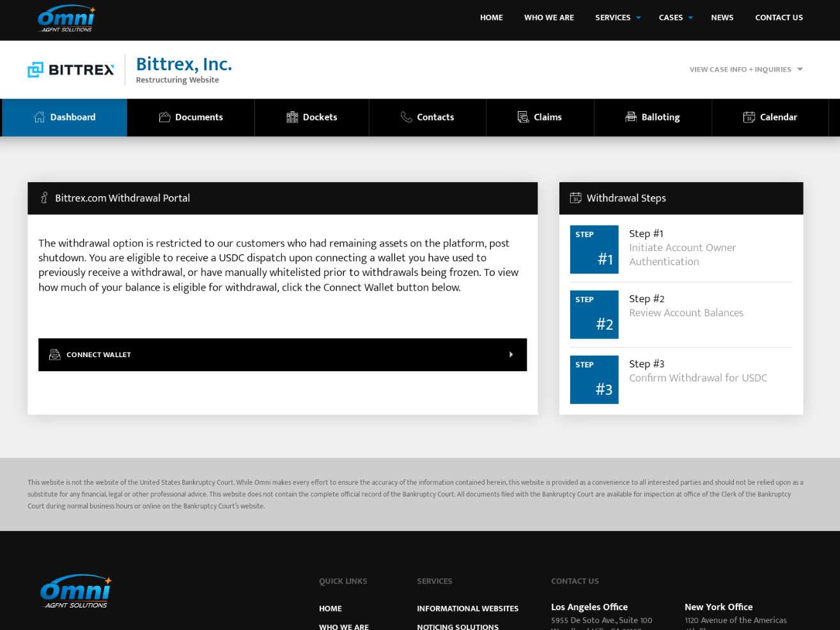Viewport: 840px width, 630px height.
Task: Click the Bittrex square logo icon
Action: [x=36, y=69]
